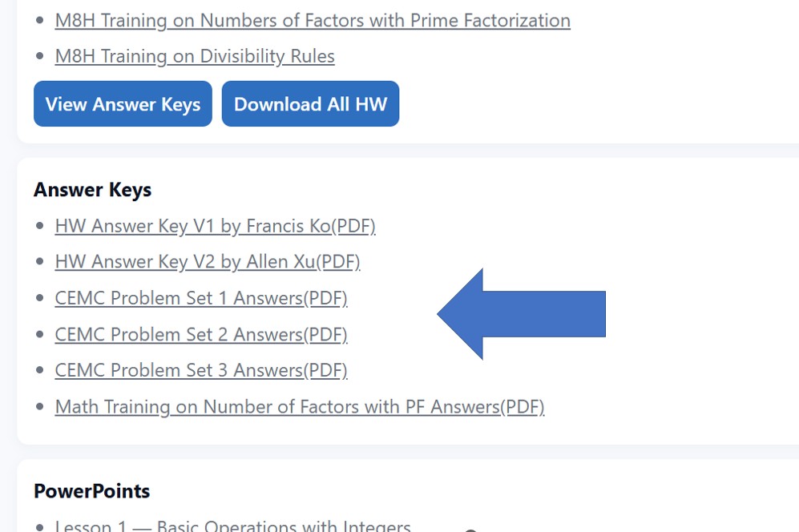Click bullet beside Prime Factorization training link
This screenshot has width=799, height=532.
tap(41, 21)
